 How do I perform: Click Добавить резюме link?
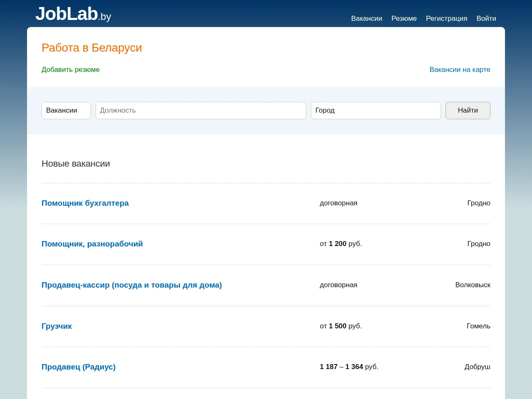coord(71,69)
